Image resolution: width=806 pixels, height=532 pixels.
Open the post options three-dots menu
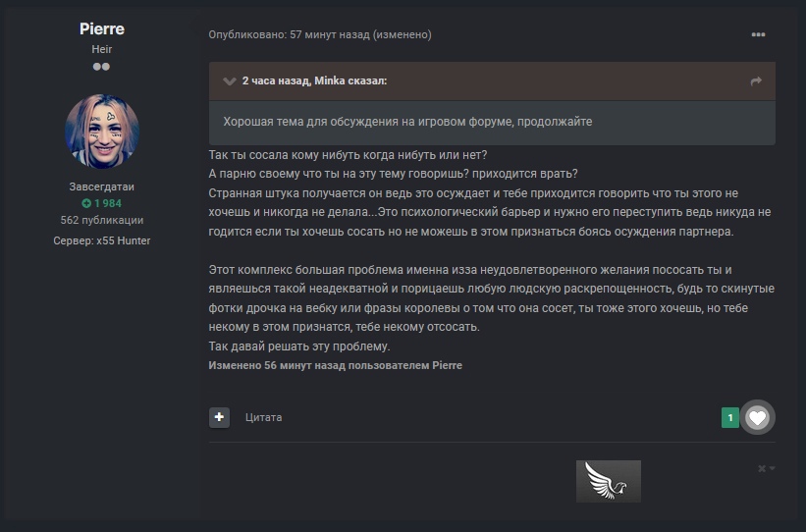(758, 34)
